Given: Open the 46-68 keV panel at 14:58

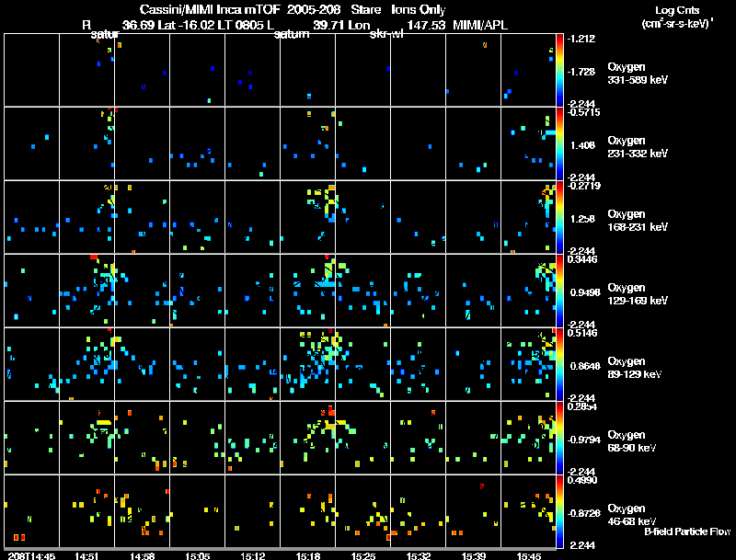Looking at the screenshot, I should [x=143, y=511].
